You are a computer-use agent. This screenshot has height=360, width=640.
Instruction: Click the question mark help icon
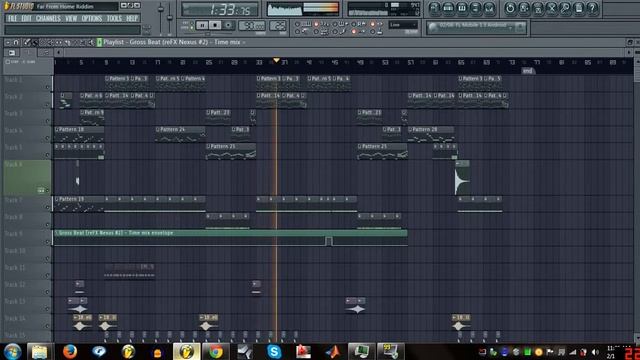[593, 8]
